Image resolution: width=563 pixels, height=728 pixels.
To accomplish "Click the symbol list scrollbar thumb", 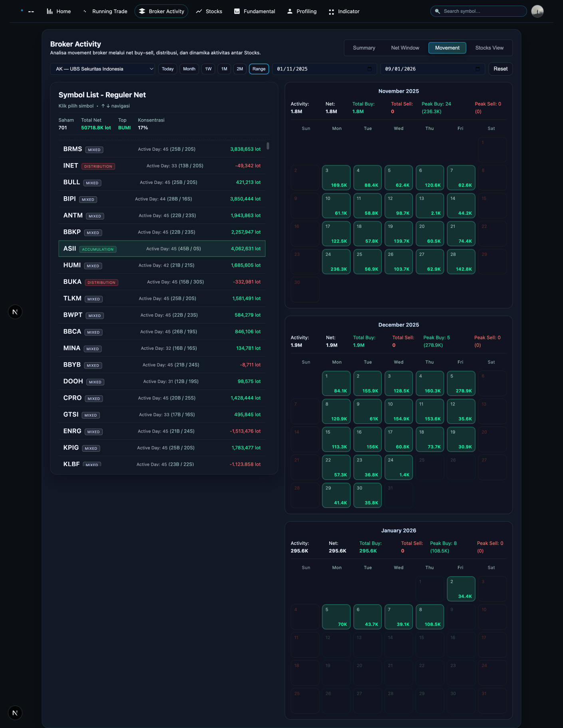I will (268, 146).
